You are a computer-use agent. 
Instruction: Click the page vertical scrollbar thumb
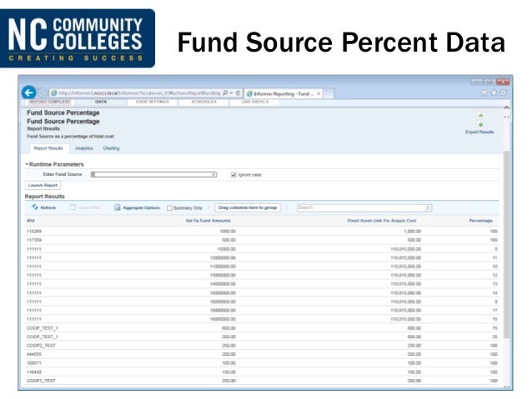506,244
